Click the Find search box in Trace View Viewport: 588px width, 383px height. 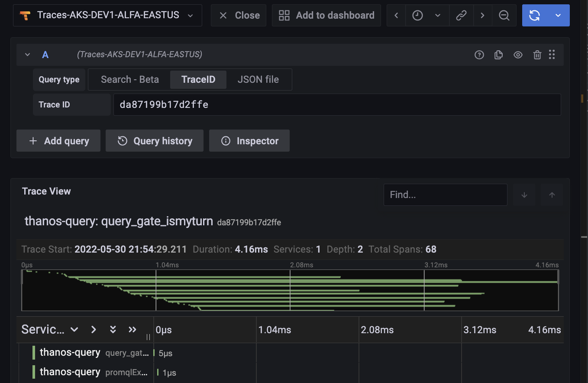pyautogui.click(x=446, y=195)
